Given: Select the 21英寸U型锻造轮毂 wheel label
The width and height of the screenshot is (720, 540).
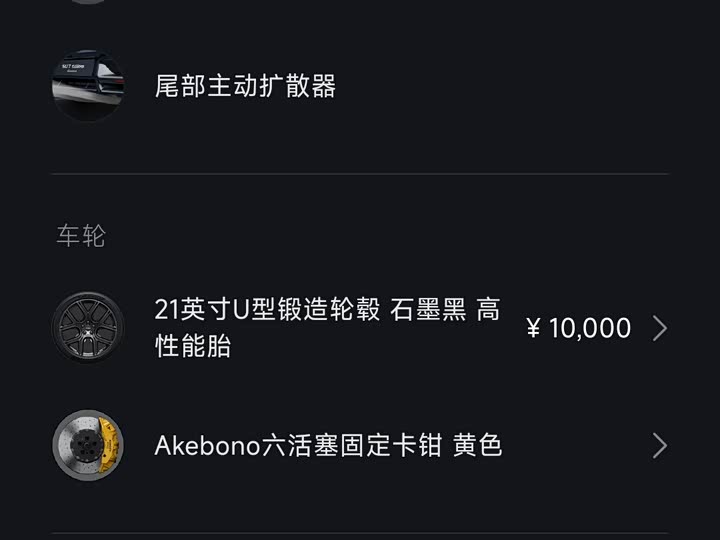Looking at the screenshot, I should [x=267, y=310].
